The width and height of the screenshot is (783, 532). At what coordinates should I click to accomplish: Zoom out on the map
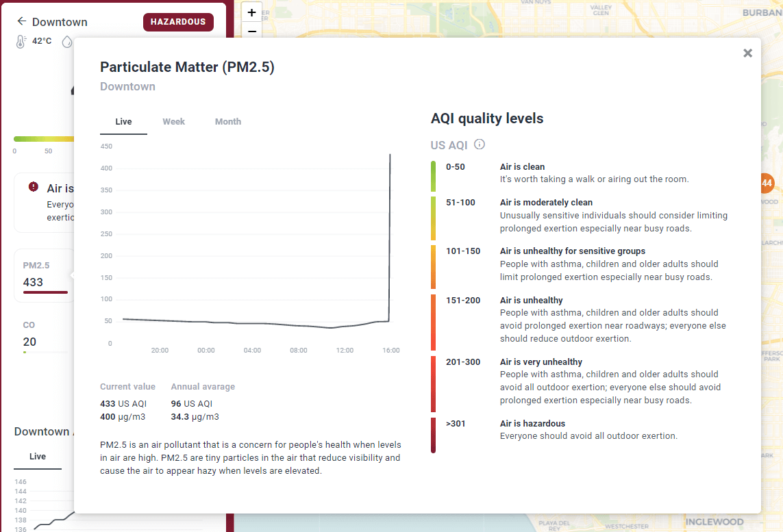pos(252,31)
